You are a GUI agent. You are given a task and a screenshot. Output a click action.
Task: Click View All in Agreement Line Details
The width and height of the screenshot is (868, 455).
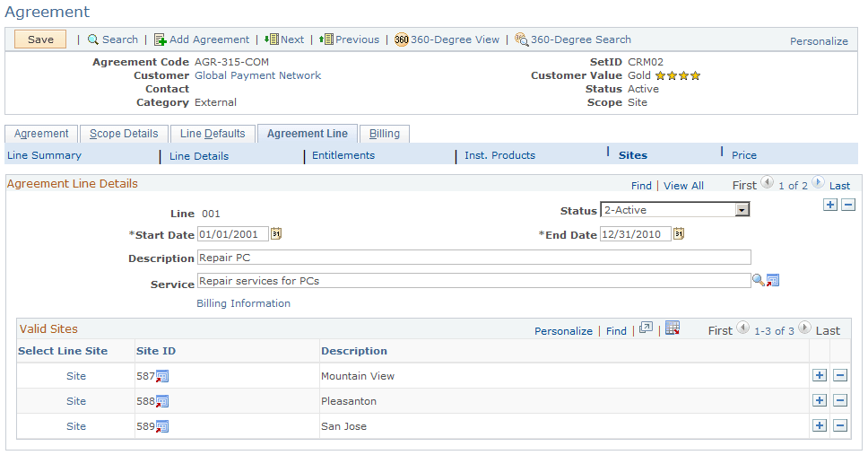pos(683,186)
